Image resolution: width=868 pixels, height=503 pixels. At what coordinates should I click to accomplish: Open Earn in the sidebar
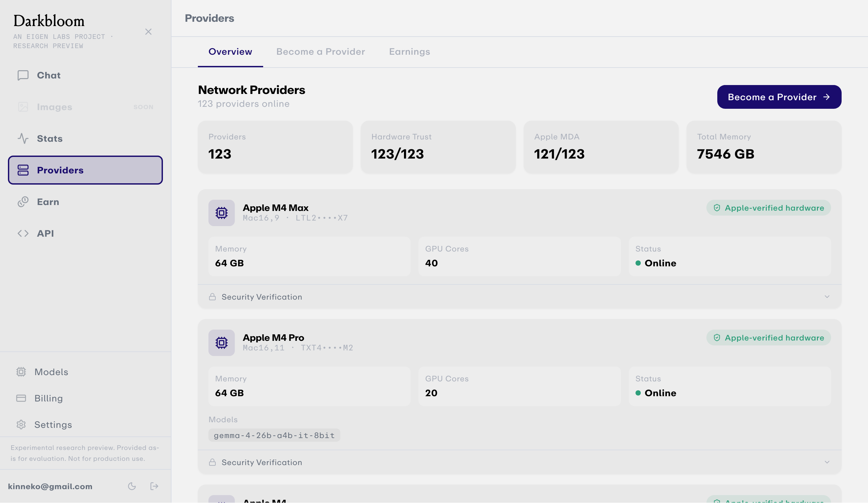coord(85,202)
